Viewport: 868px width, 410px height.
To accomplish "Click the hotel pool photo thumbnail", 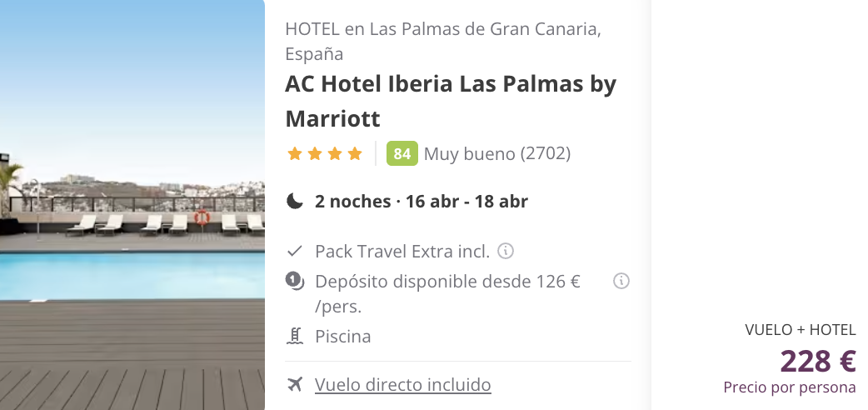I will pos(132,205).
